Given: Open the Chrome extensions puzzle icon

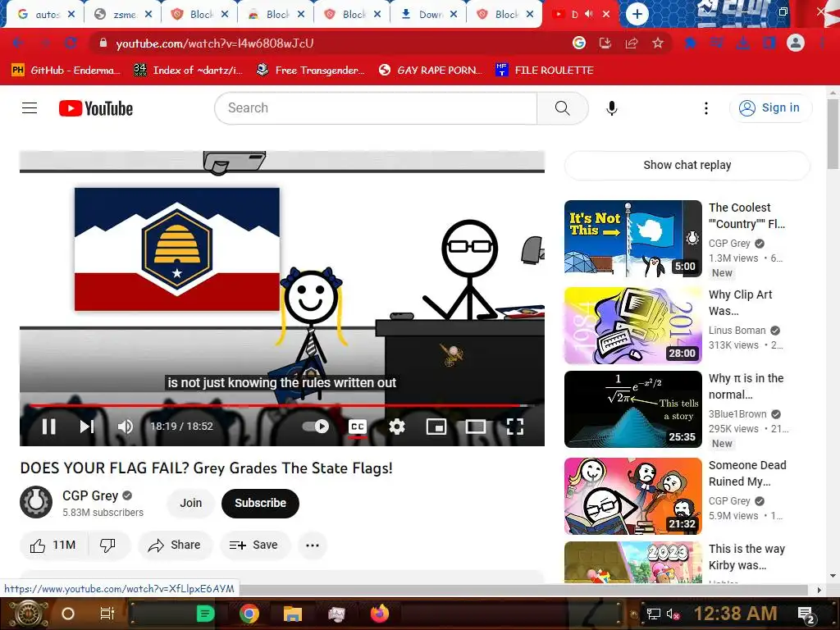Looking at the screenshot, I should point(691,43).
